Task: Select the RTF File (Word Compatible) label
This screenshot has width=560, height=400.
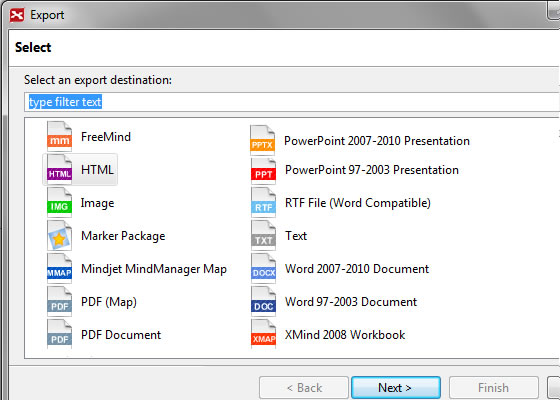Action: point(358,203)
